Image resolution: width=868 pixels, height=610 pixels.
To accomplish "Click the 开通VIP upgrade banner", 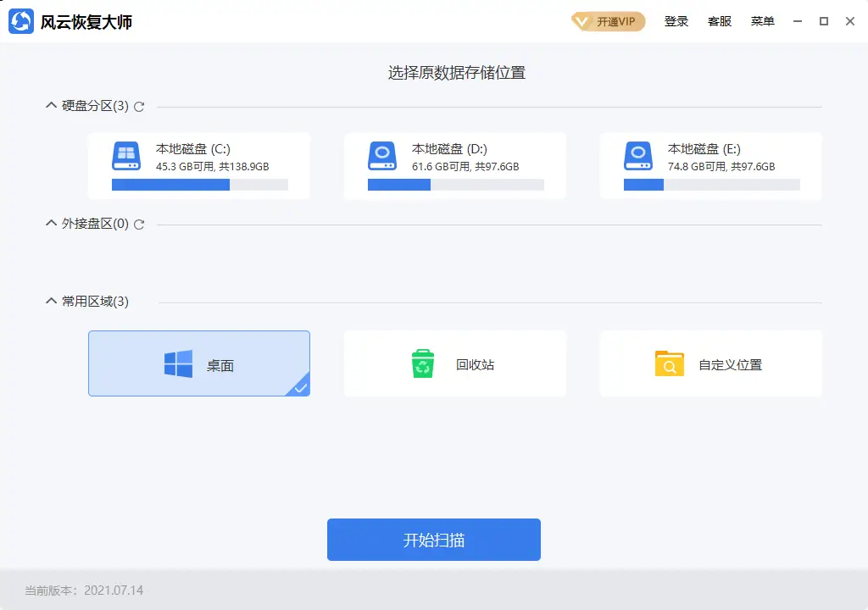I will pos(608,21).
